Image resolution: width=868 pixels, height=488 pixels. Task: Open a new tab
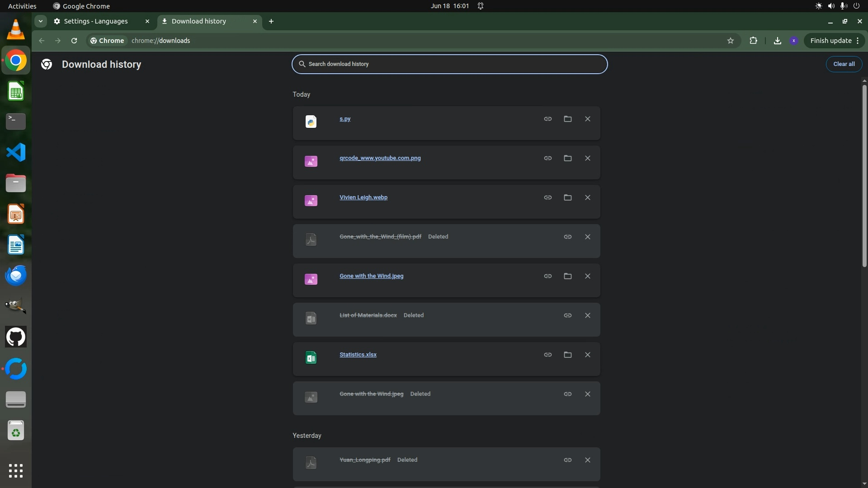click(271, 21)
